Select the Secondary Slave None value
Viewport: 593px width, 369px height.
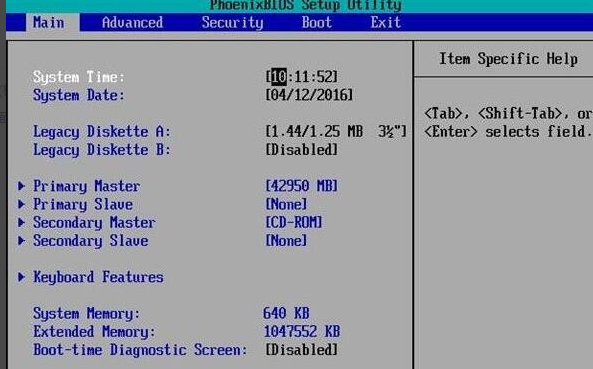pos(286,240)
